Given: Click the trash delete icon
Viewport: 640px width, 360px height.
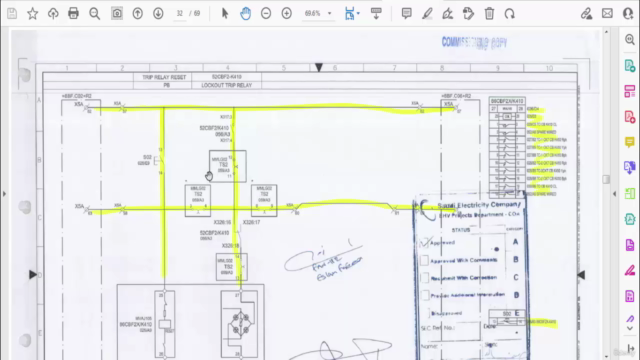Looking at the screenshot, I should pos(489,13).
